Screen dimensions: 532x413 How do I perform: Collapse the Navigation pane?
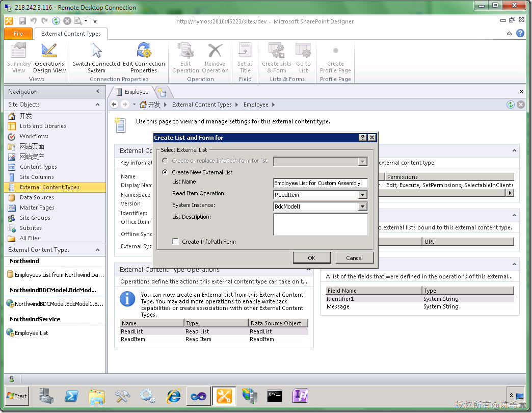[x=98, y=91]
